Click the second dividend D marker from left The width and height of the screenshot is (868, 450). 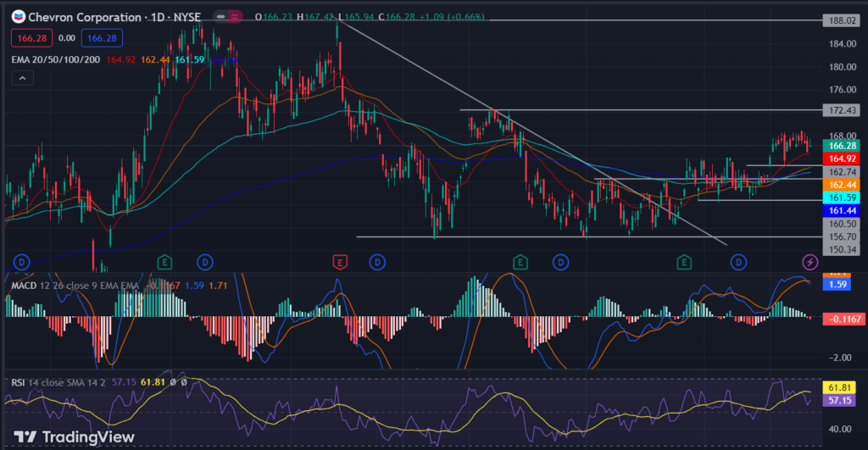pyautogui.click(x=205, y=262)
